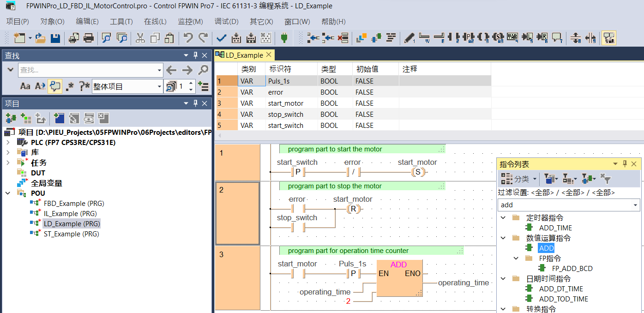
Task: Open the 整体项目 search scope dropdown
Action: tap(160, 86)
